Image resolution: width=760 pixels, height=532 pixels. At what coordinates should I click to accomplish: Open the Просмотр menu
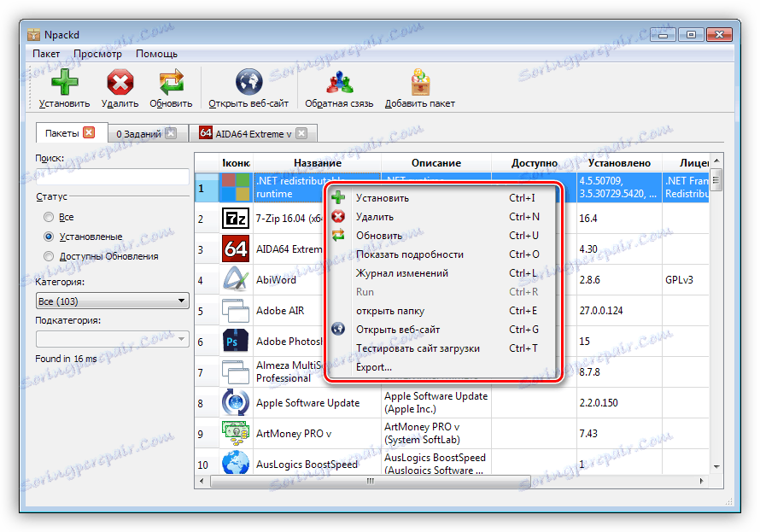(97, 54)
